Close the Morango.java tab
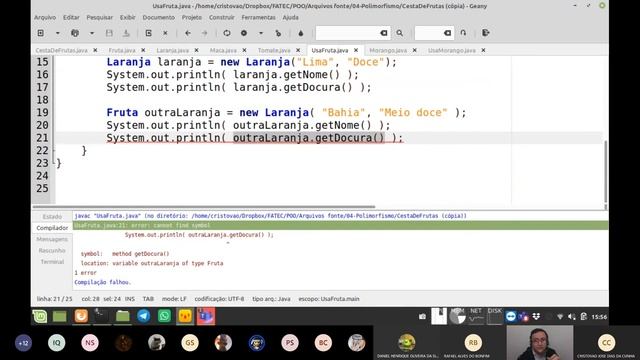Screen dimensions: 640x360 click(x=415, y=50)
